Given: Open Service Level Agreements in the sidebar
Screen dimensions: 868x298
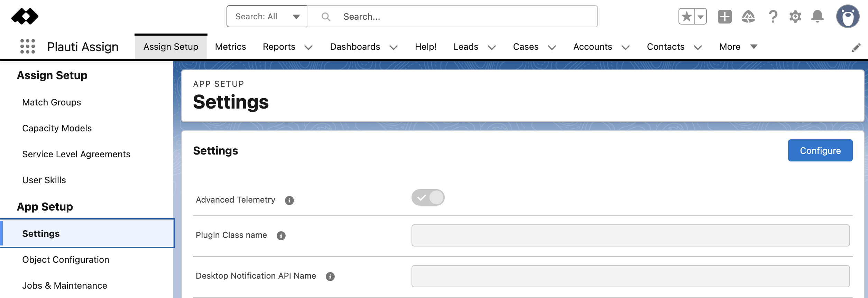Looking at the screenshot, I should tap(76, 154).
